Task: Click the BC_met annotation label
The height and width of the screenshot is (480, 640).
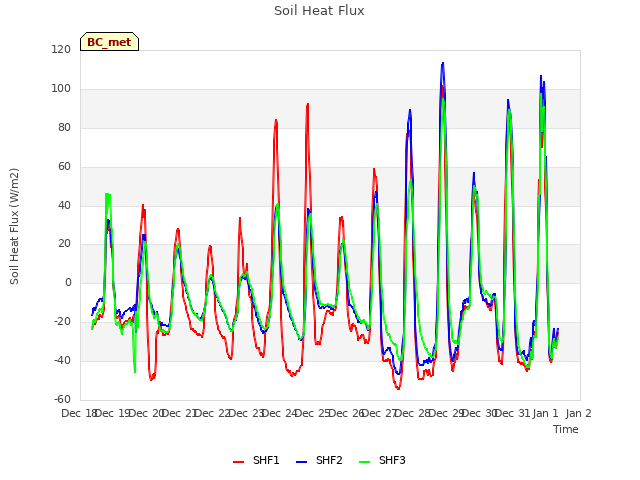Action: tap(109, 42)
